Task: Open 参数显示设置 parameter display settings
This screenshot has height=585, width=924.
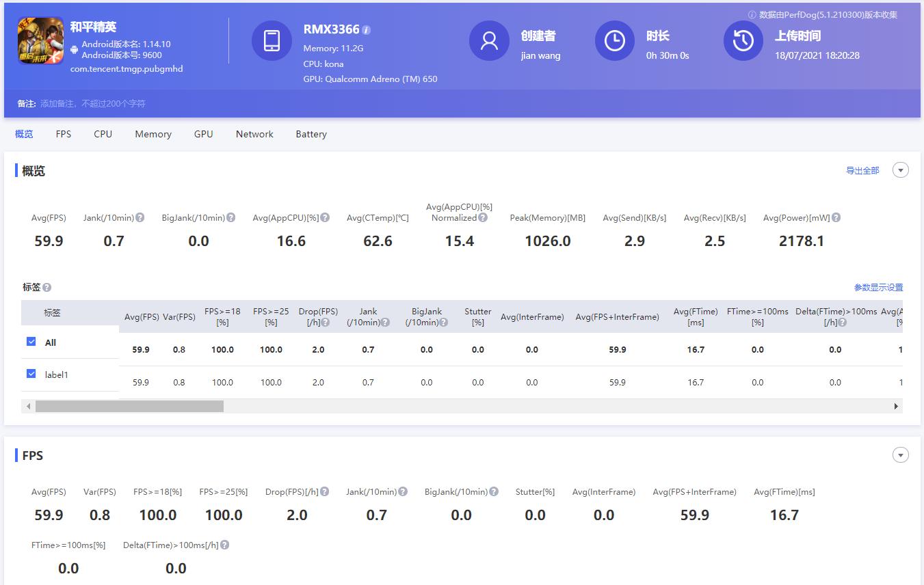Action: tap(878, 288)
